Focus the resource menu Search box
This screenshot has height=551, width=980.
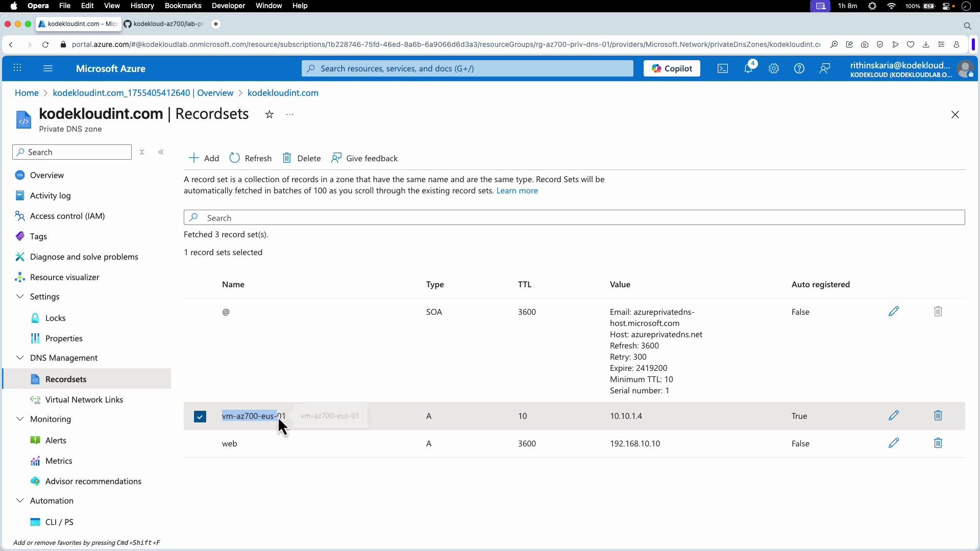click(x=72, y=152)
